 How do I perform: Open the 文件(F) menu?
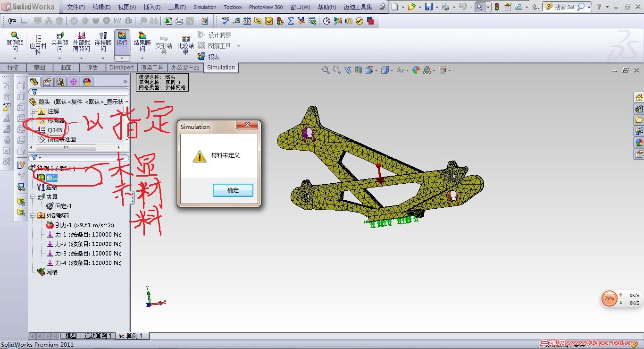(76, 7)
